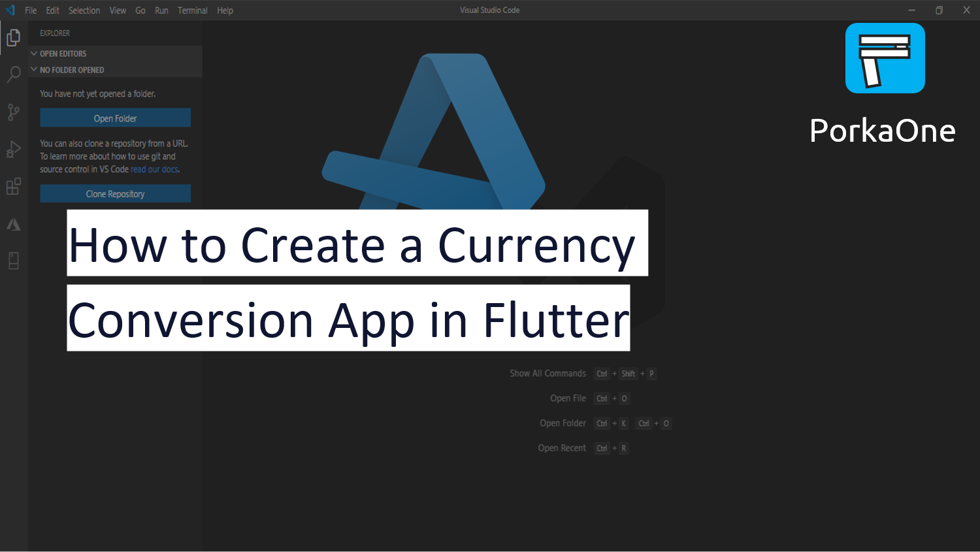Viewport: 980px width, 552px height.
Task: Open the Run and Debug view icon
Action: pyautogui.click(x=14, y=149)
